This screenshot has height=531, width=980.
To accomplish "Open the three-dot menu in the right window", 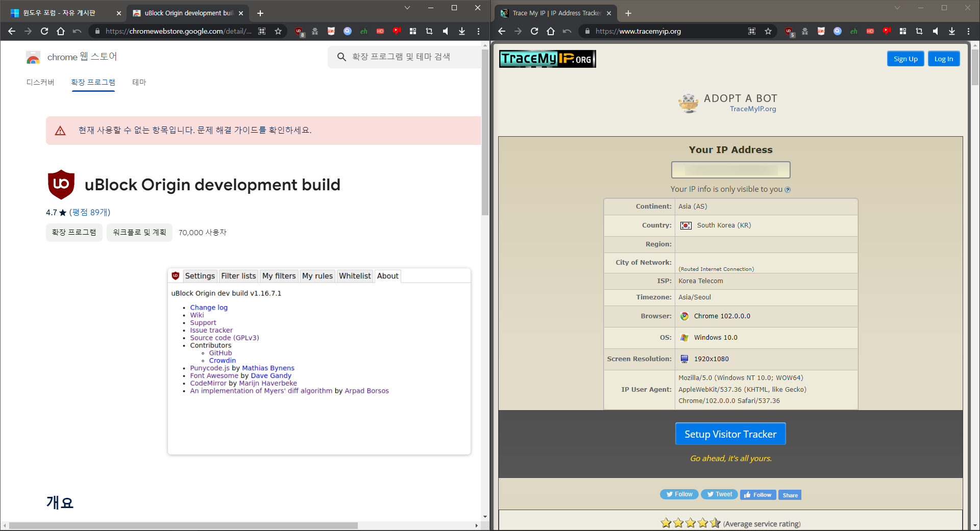I will point(968,31).
